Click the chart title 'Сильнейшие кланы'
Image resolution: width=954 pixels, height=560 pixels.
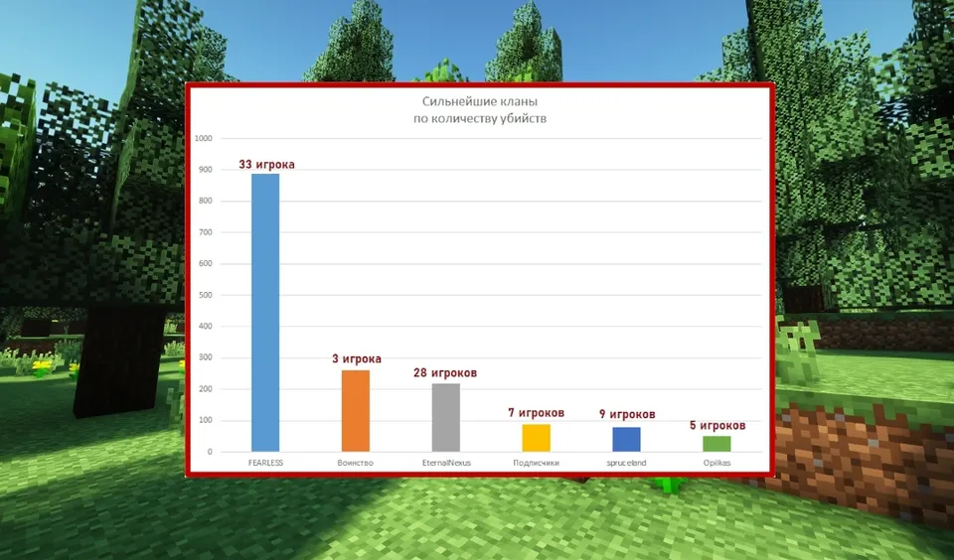pos(479,101)
